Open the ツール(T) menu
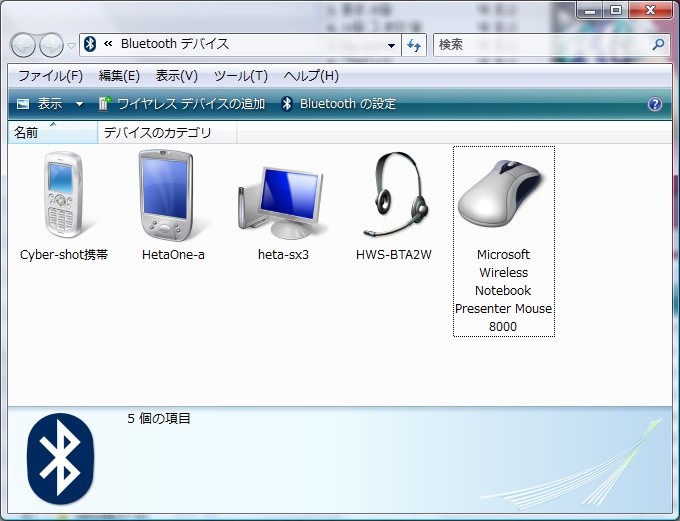680x521 pixels. pyautogui.click(x=241, y=76)
